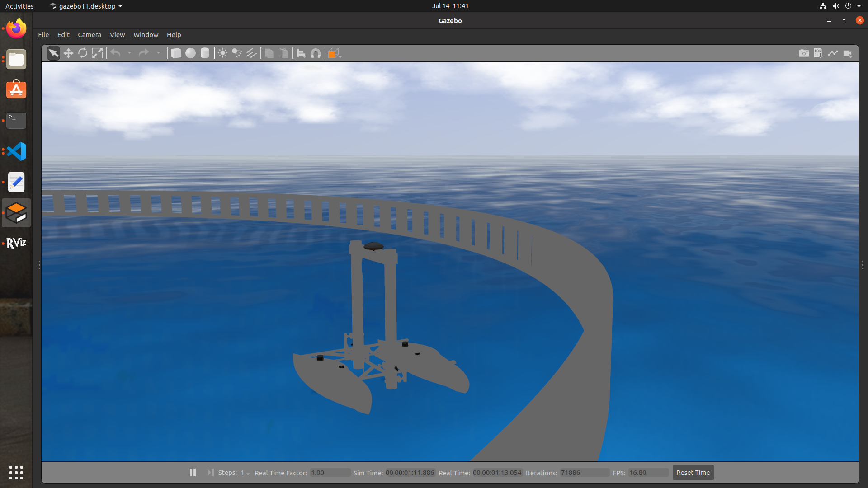Activate the scale mode tool
This screenshot has height=488, width=868.
coord(97,53)
